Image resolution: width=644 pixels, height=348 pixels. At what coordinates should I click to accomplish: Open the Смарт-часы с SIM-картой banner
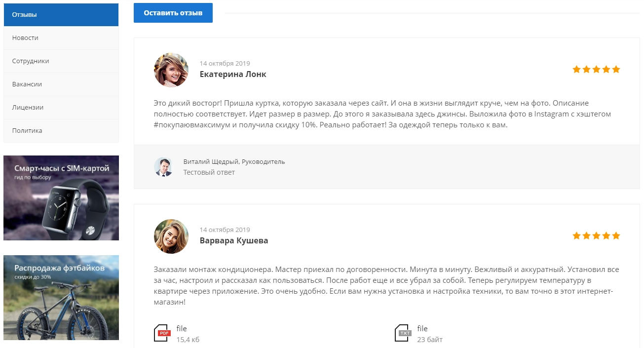61,198
